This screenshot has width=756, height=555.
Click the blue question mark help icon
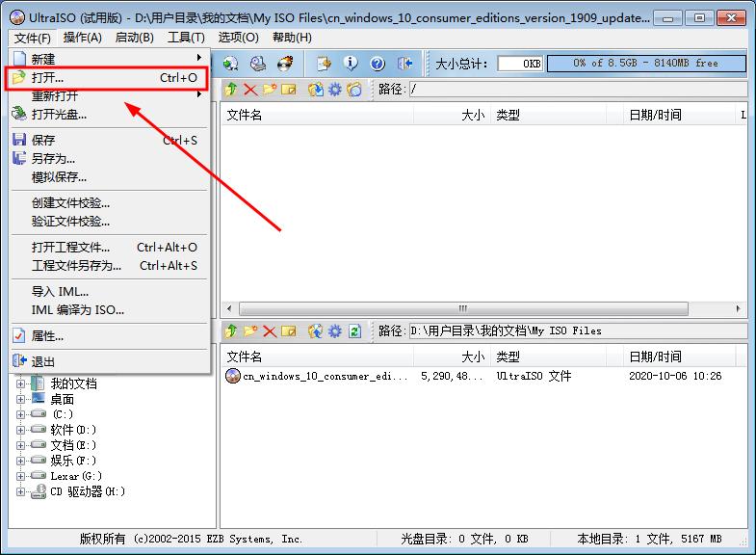378,64
